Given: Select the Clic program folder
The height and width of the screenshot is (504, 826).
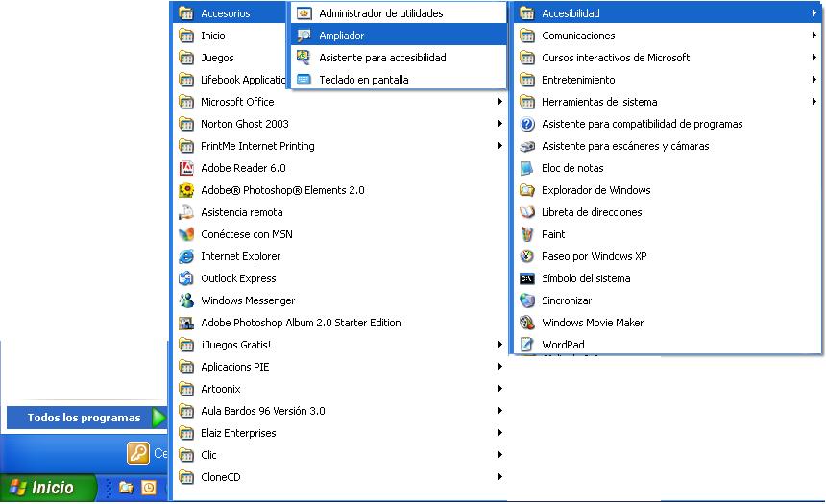Looking at the screenshot, I should (x=340, y=455).
